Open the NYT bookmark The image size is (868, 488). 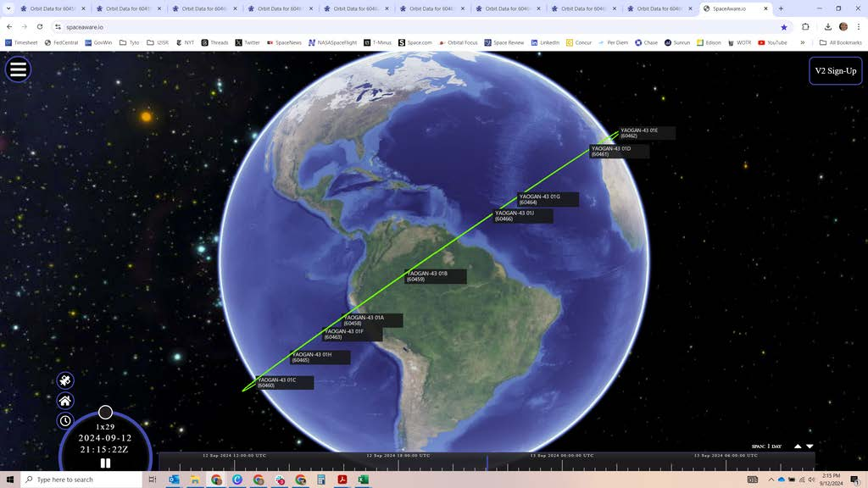(x=185, y=42)
